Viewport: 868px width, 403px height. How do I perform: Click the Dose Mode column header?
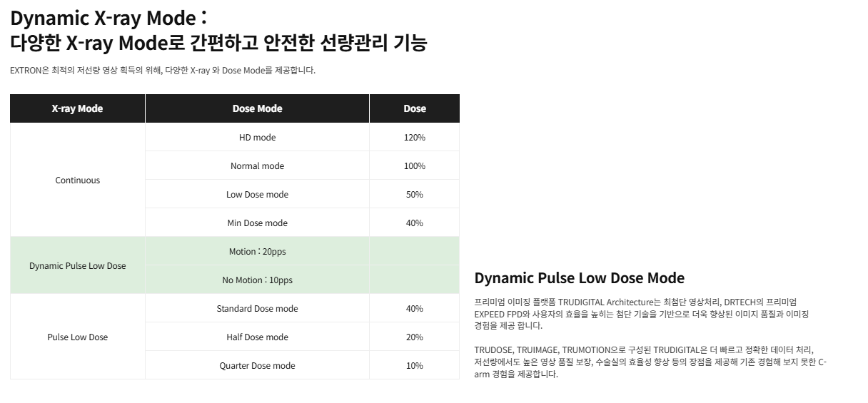tap(258, 108)
